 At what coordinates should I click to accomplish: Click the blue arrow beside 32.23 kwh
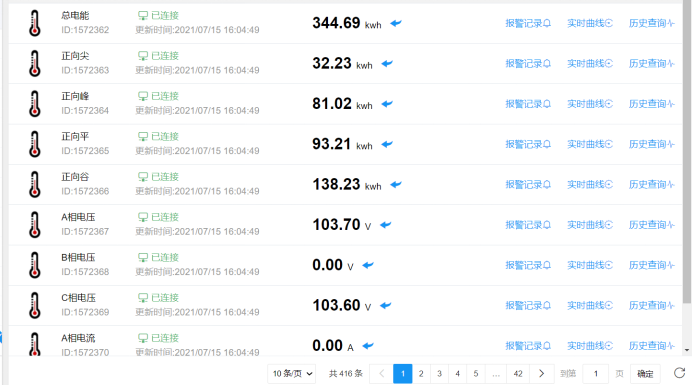[x=387, y=64]
